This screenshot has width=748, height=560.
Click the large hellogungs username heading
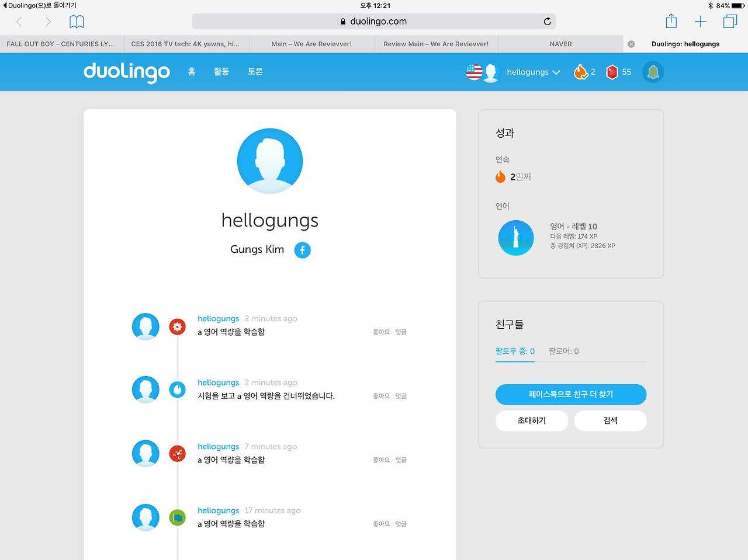(x=270, y=220)
